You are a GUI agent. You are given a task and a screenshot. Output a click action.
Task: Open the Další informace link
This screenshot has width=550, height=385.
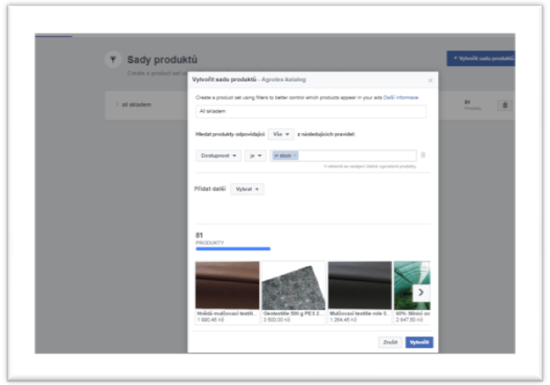coord(401,97)
